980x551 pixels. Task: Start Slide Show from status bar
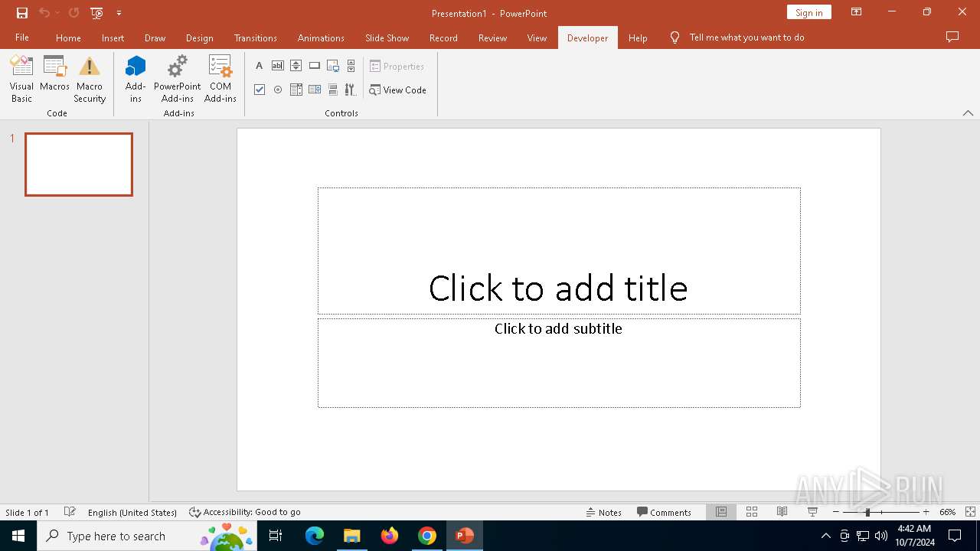pos(812,512)
